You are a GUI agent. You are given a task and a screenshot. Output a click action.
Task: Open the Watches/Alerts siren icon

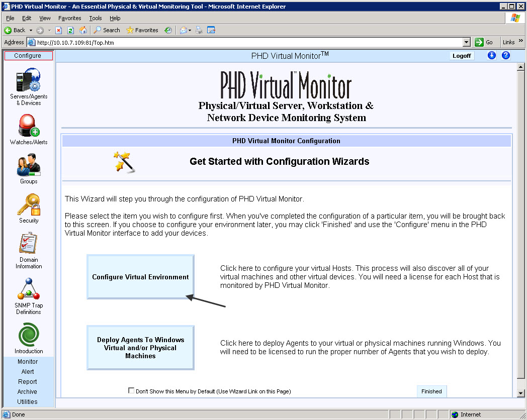tap(29, 125)
